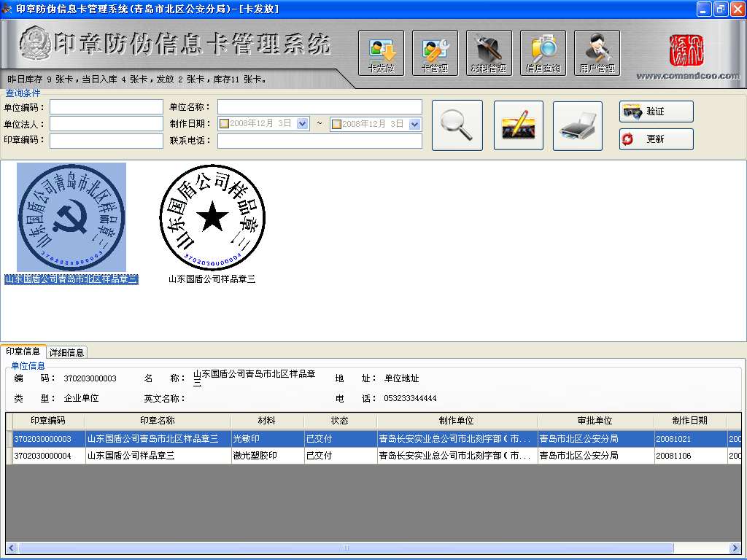The height and width of the screenshot is (560, 747).
Task: Enable the end date checkbox in 制作日期
Action: [336, 124]
